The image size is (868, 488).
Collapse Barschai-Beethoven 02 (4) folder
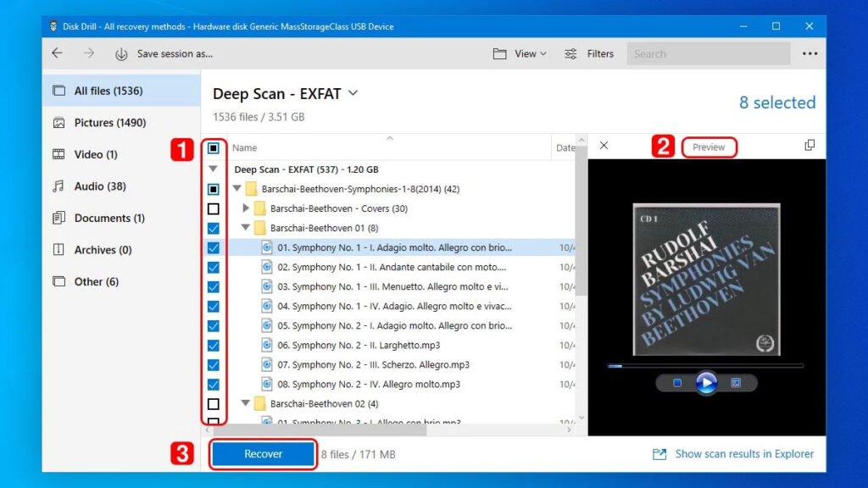tap(245, 403)
